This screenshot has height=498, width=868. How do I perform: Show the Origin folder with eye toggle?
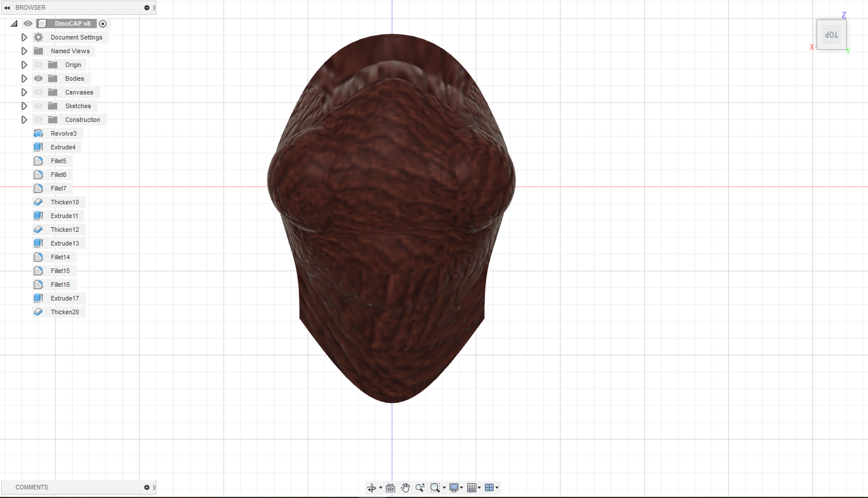(x=38, y=65)
